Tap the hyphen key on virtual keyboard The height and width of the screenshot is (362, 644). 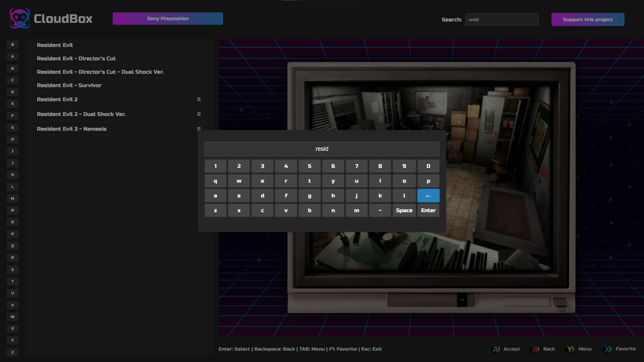click(x=380, y=210)
